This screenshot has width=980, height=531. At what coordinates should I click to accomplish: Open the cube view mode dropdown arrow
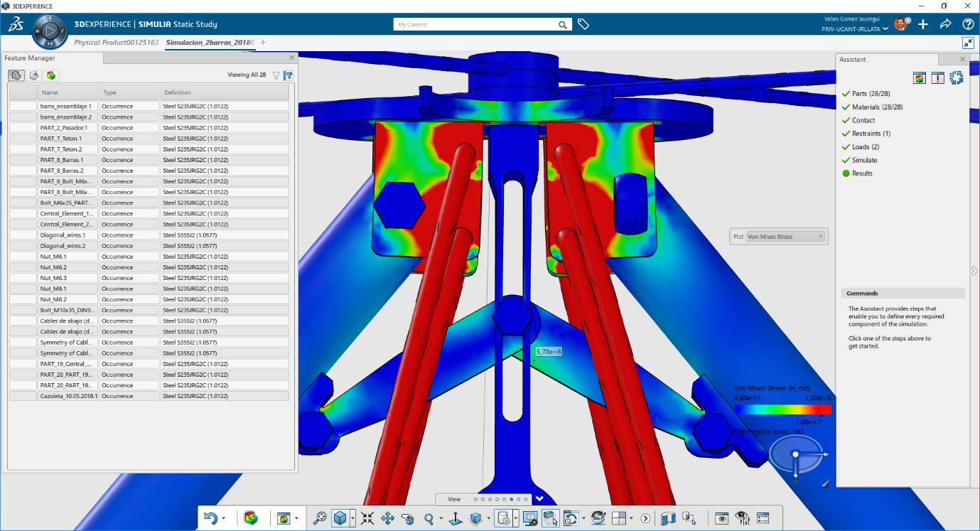coord(353,519)
